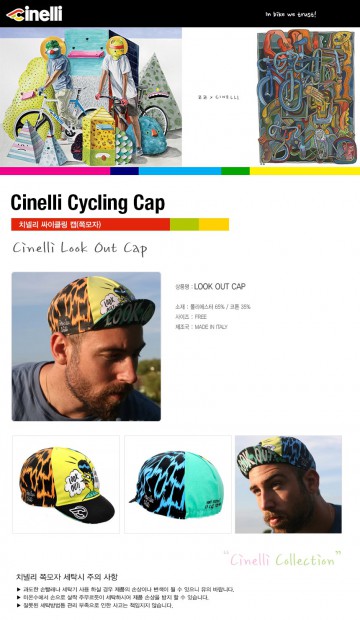
Task: Click the small artist x Cinelli caption
Action: (218, 97)
